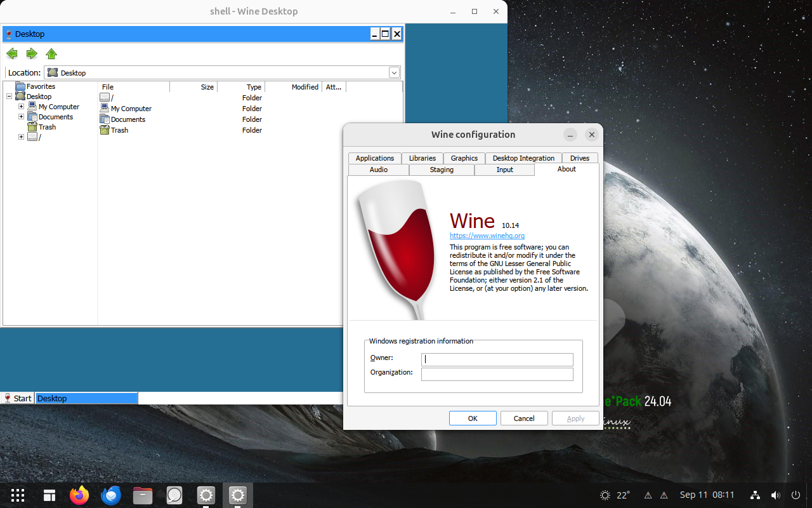Launch Firefox from the taskbar
The height and width of the screenshot is (508, 812).
79,495
